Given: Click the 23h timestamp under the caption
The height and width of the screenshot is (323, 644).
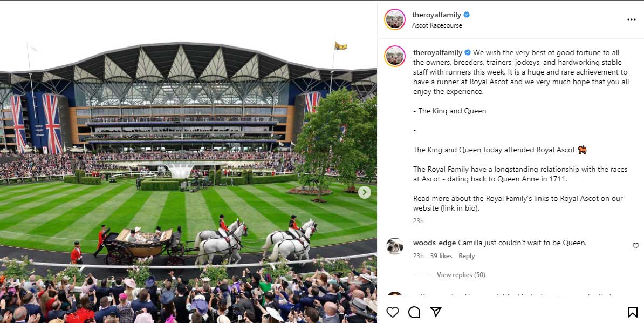Looking at the screenshot, I should pos(419,220).
